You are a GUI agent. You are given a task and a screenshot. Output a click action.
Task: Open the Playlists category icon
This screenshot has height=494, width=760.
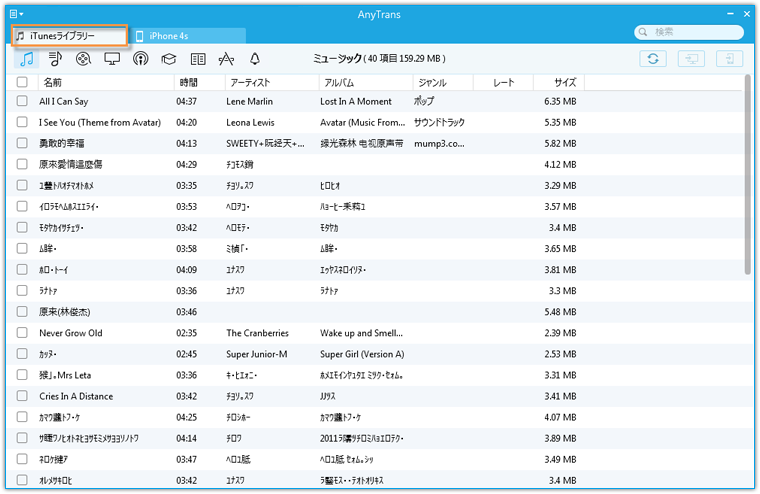tap(55, 59)
